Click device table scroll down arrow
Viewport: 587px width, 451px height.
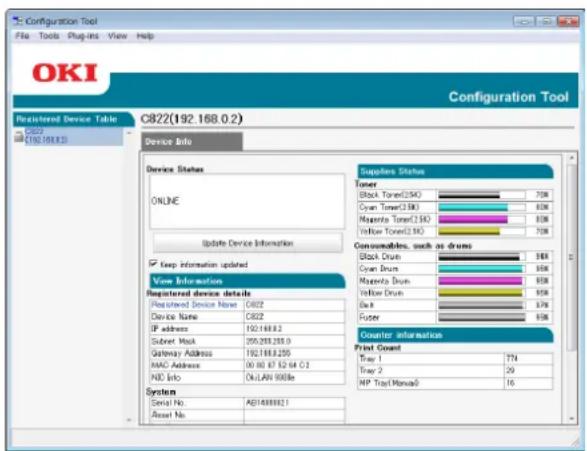(129, 420)
